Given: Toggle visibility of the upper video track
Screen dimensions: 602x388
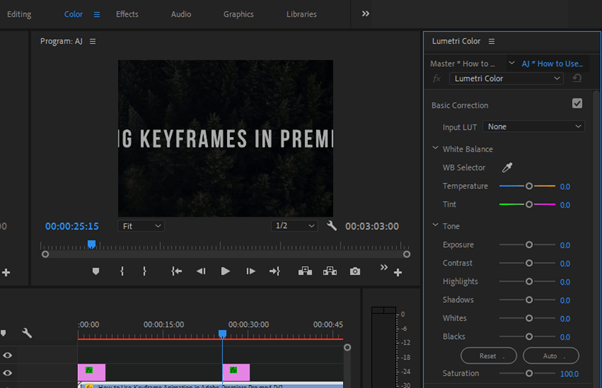Looking at the screenshot, I should 7,355.
